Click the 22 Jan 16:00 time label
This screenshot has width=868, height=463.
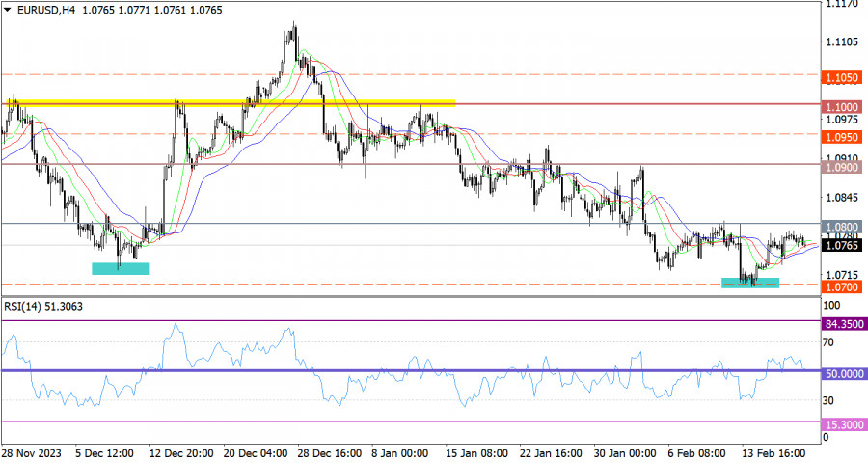point(552,453)
